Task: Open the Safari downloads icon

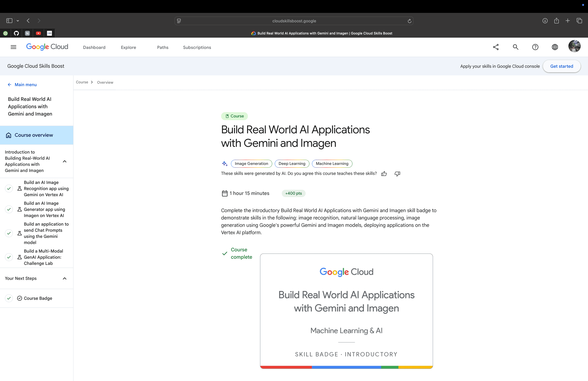Action: pyautogui.click(x=545, y=21)
